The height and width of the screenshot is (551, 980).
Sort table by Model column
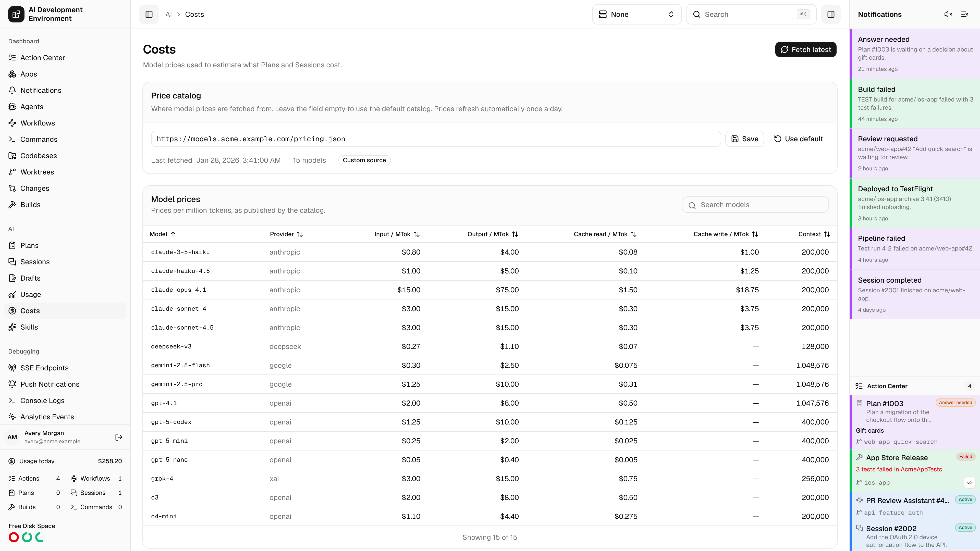(x=163, y=234)
